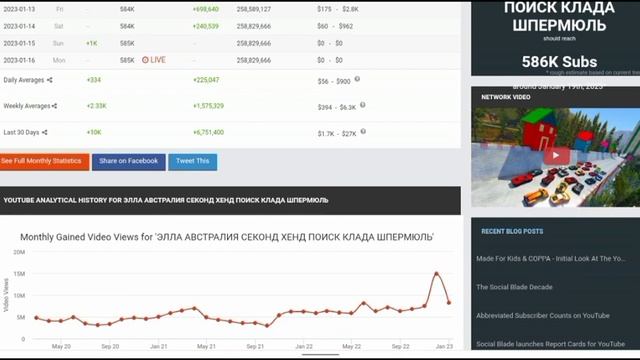The width and height of the screenshot is (640, 360).
Task: Click the YouTube Analytical History header bar
Action: click(x=230, y=200)
